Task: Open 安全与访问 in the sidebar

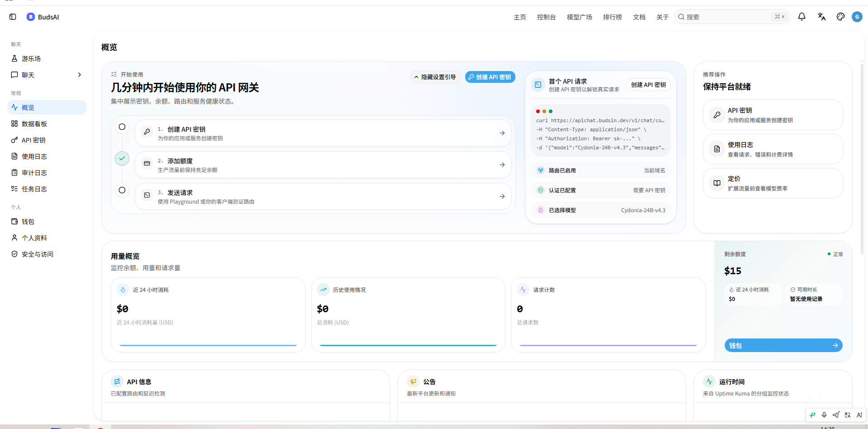Action: [x=47, y=254]
